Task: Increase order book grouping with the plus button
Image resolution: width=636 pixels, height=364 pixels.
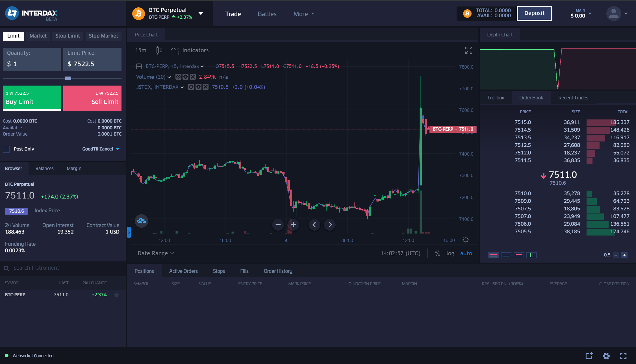Action: [x=624, y=255]
